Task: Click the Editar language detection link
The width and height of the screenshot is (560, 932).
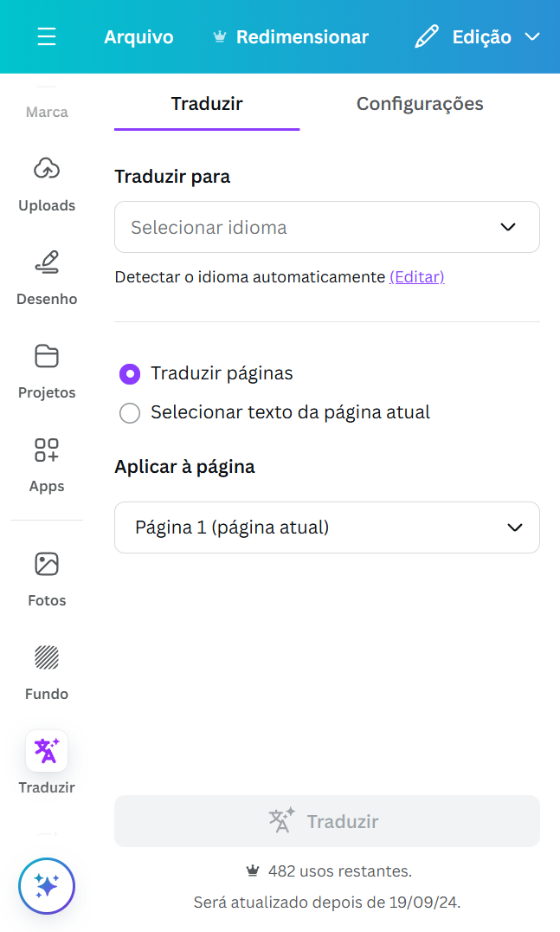Action: pos(416,277)
